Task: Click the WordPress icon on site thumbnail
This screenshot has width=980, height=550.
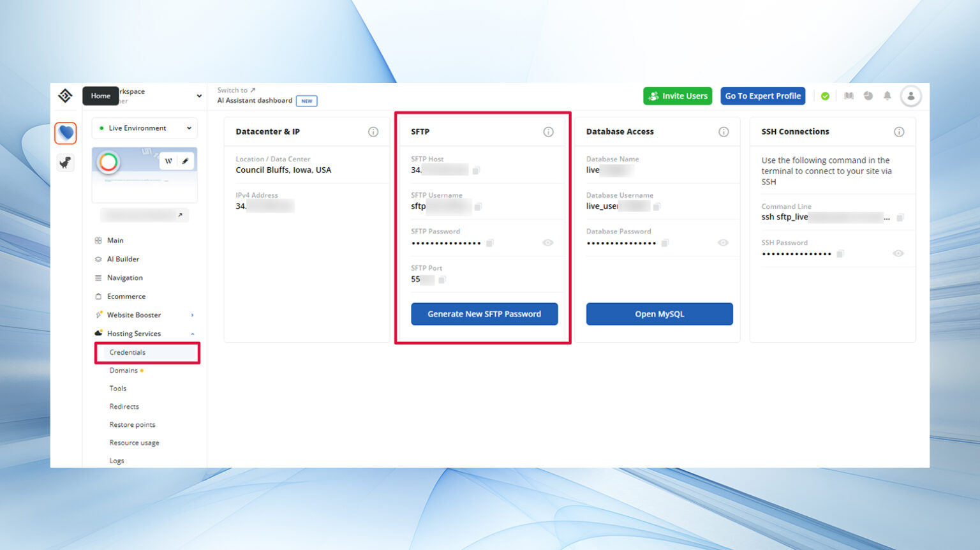Action: point(168,161)
